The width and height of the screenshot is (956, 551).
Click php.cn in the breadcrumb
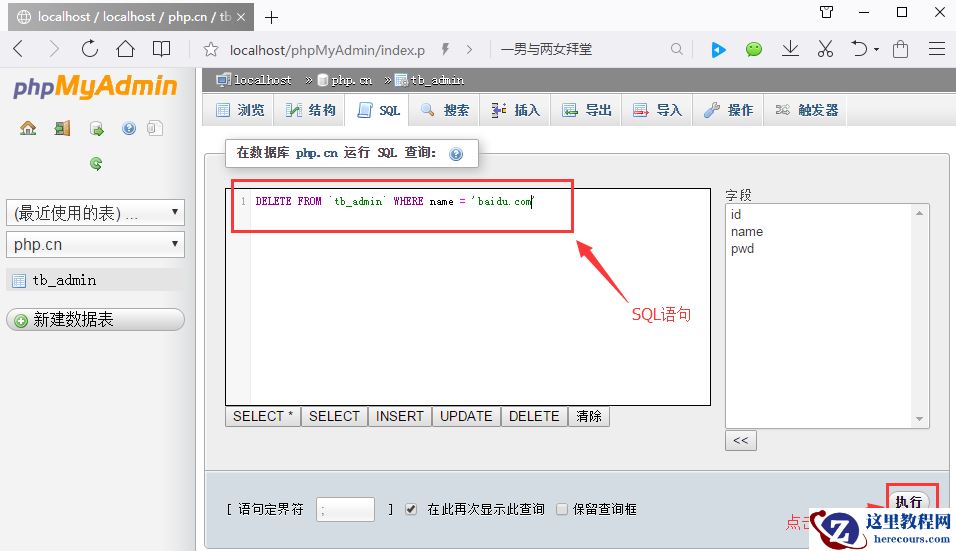351,80
